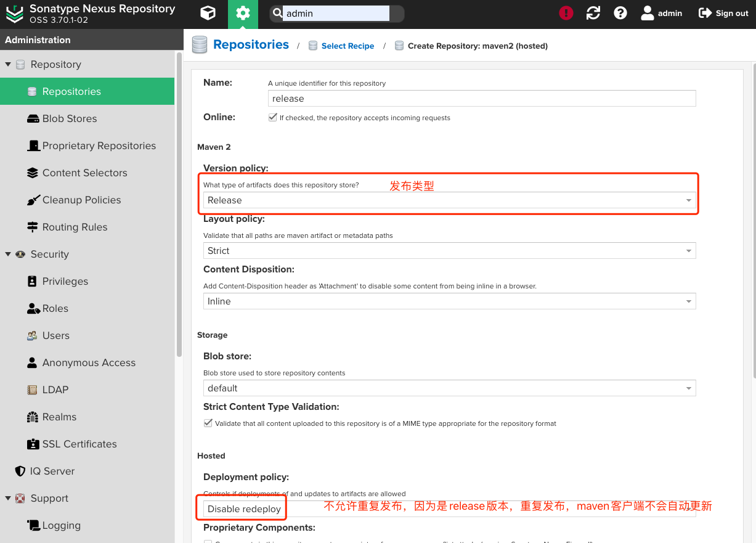The width and height of the screenshot is (756, 543).
Task: Collapse the Security tree section
Action: pos(8,254)
